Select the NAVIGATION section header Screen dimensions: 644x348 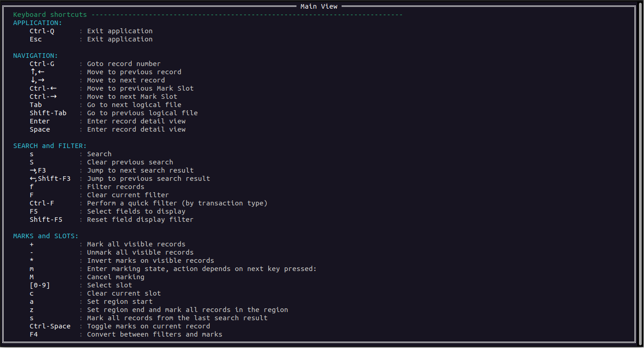click(x=36, y=56)
